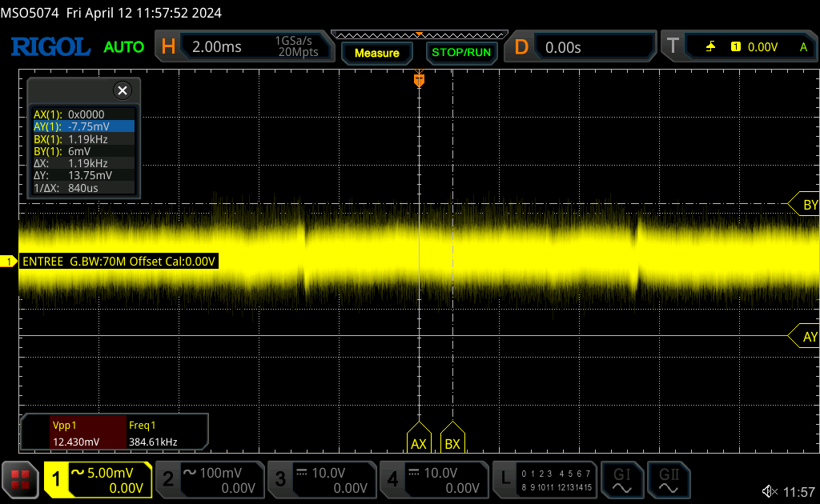
Task: Open the trigger T icon
Action: (x=673, y=46)
